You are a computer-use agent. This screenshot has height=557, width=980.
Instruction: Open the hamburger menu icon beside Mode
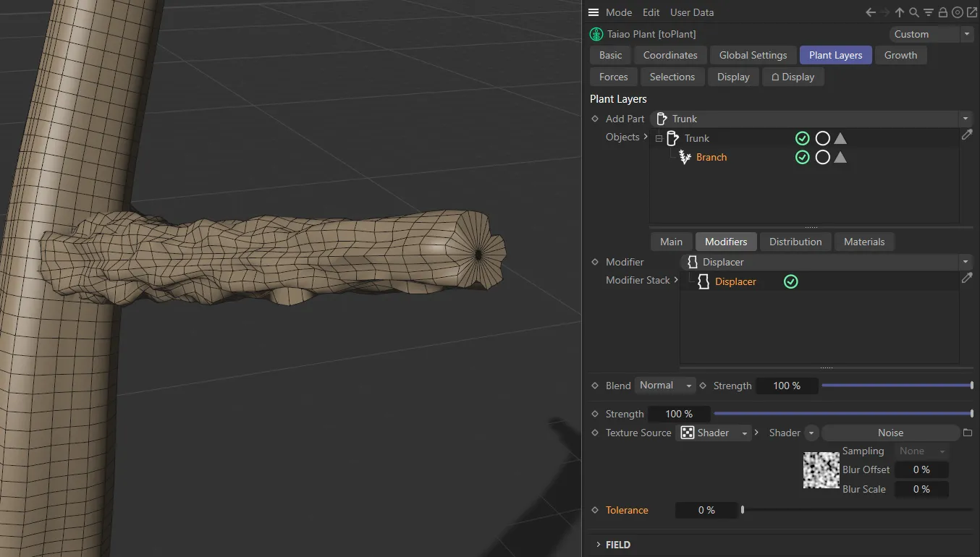[x=594, y=12]
